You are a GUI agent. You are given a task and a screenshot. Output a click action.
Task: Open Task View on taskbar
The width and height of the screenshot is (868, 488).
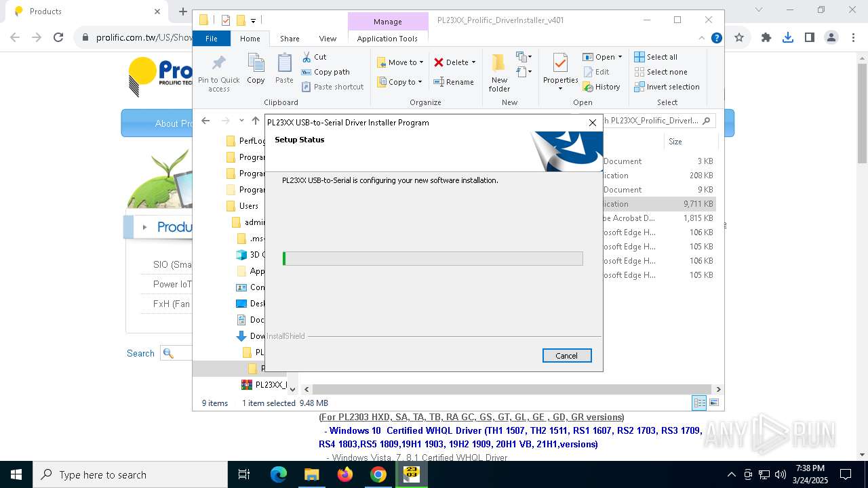(x=244, y=474)
